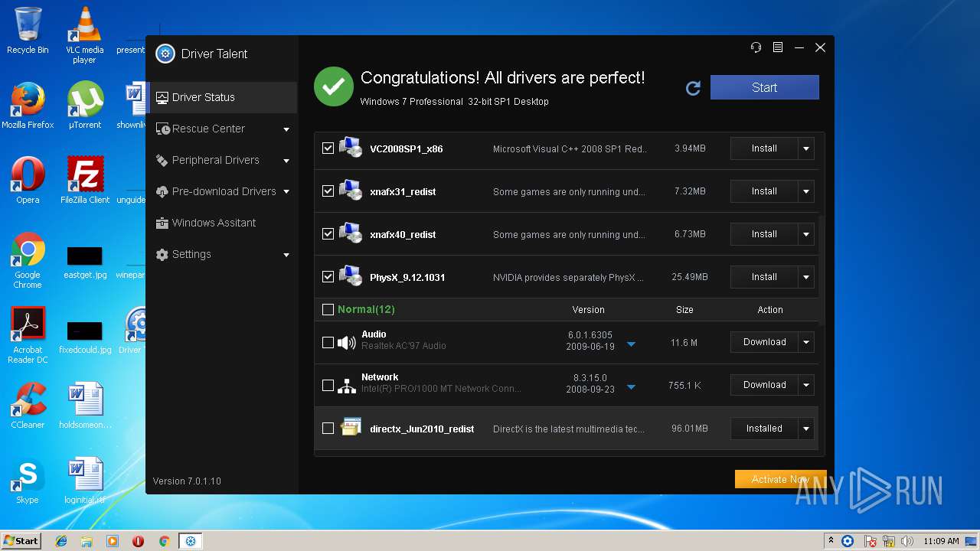Check the Network driver checkbox

[328, 385]
